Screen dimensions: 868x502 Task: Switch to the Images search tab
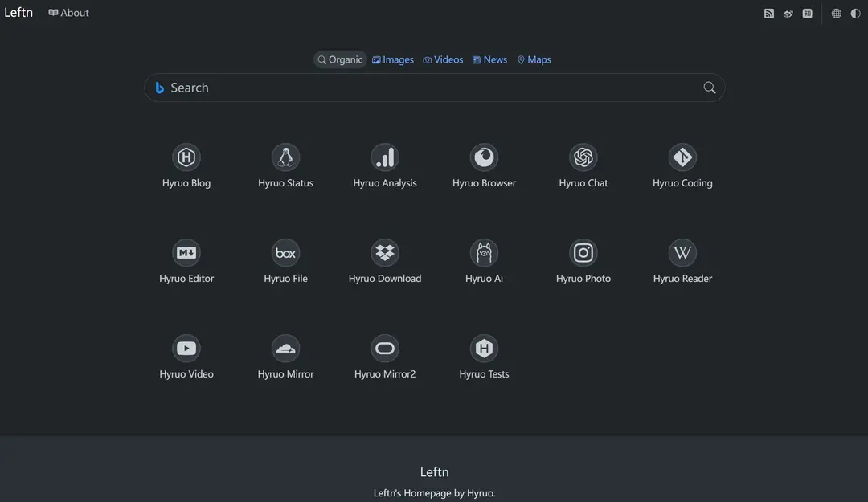[x=393, y=60]
